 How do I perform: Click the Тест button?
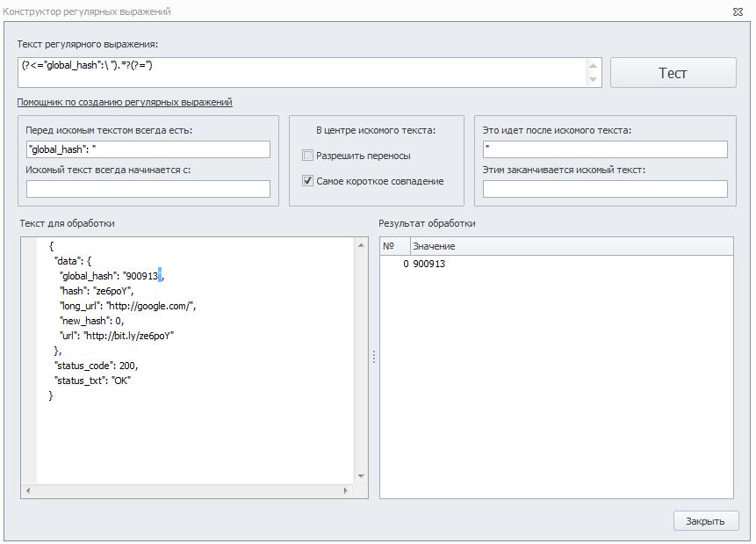coord(673,73)
